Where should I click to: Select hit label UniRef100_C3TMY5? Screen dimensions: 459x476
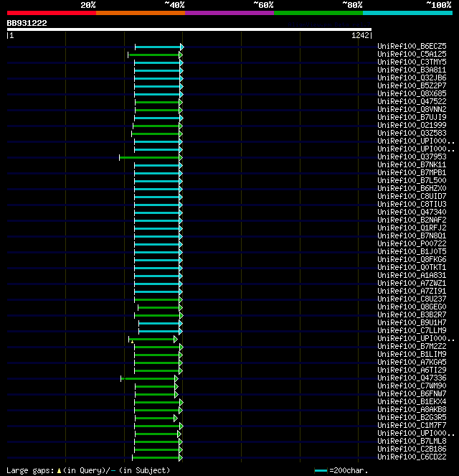[412, 62]
